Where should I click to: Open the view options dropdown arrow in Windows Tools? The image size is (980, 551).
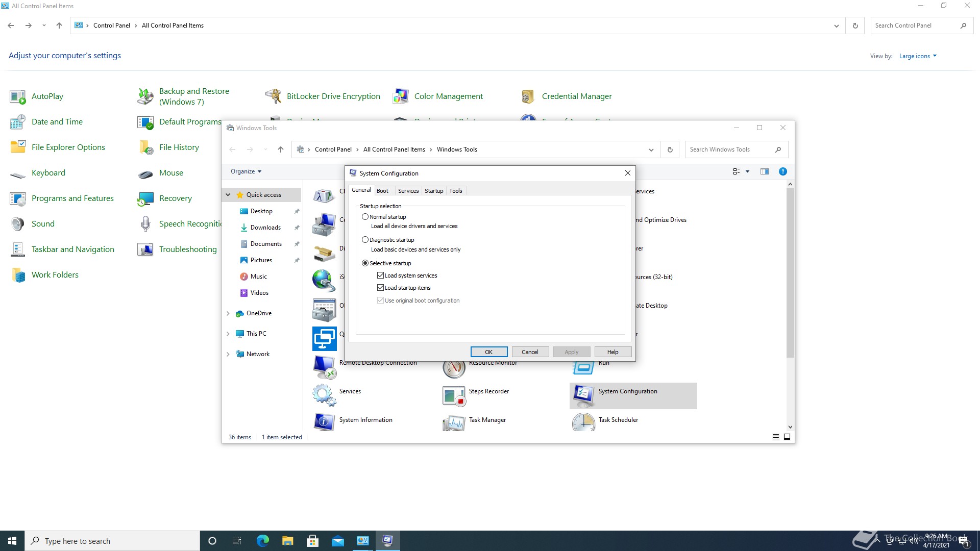[747, 171]
